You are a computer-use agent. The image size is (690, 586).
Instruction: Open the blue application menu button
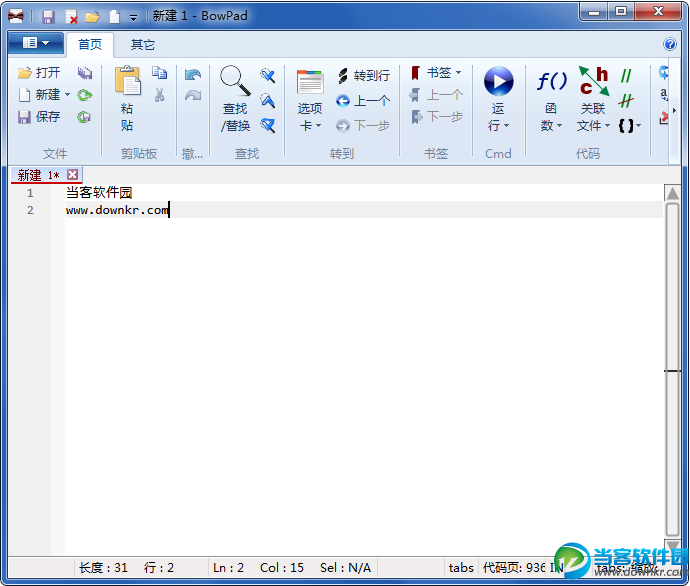click(36, 43)
